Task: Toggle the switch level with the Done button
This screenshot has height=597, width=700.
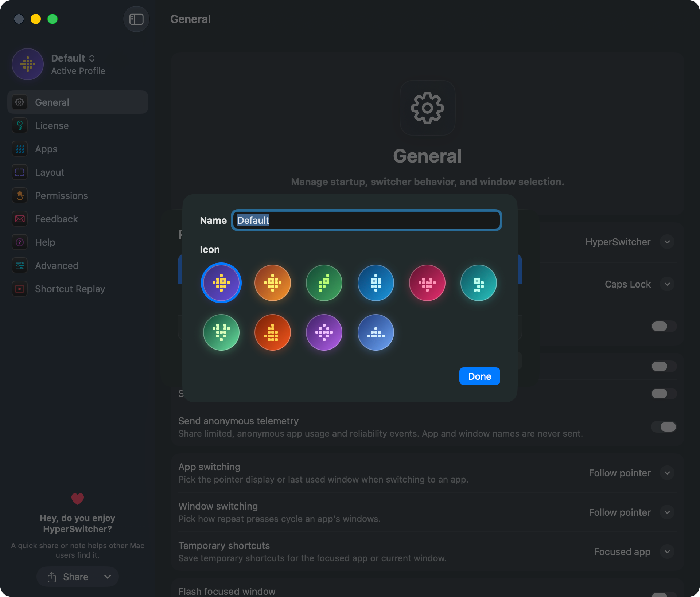Action: click(x=664, y=366)
